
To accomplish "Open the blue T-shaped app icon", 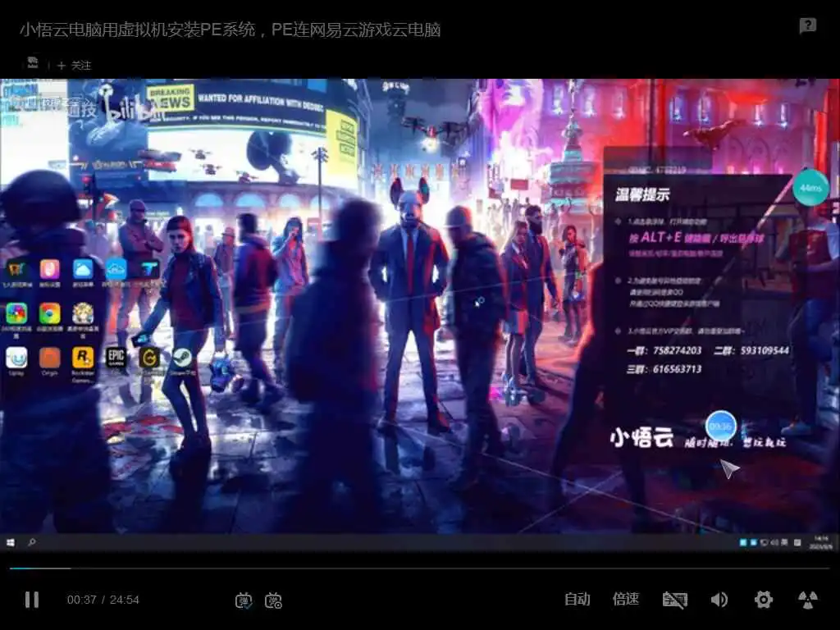I will point(149,269).
